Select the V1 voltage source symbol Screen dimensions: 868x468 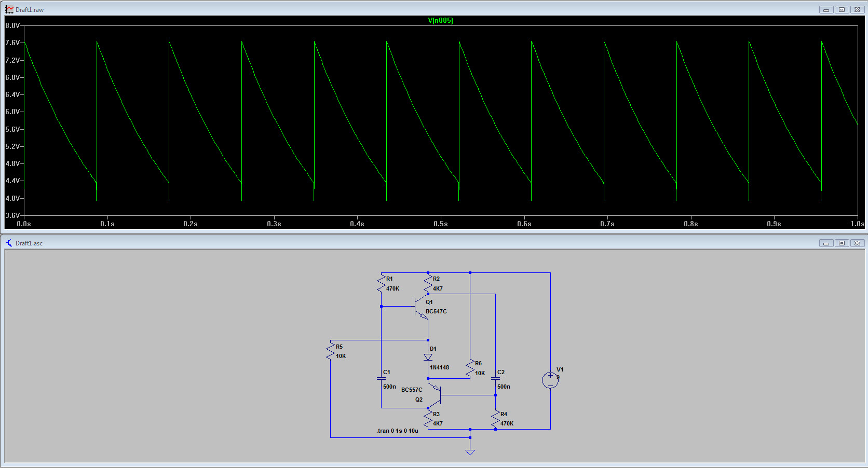coord(550,380)
